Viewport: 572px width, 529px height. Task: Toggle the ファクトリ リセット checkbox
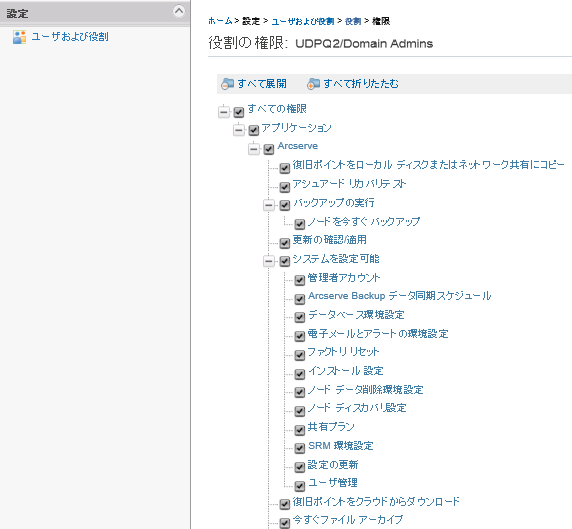(x=299, y=355)
